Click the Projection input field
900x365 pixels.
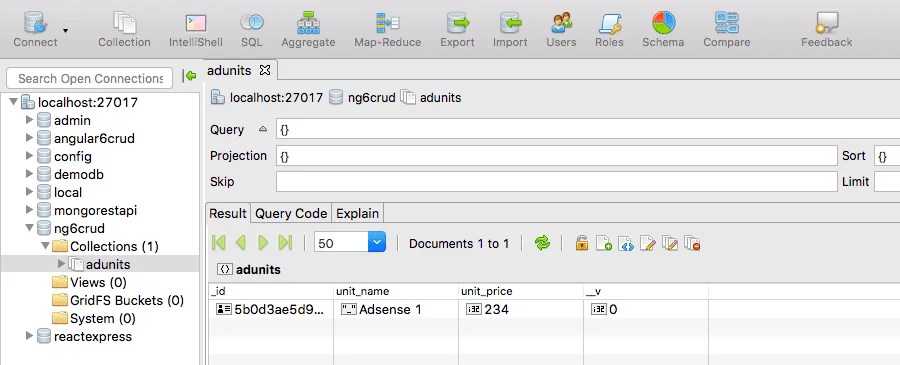(556, 156)
